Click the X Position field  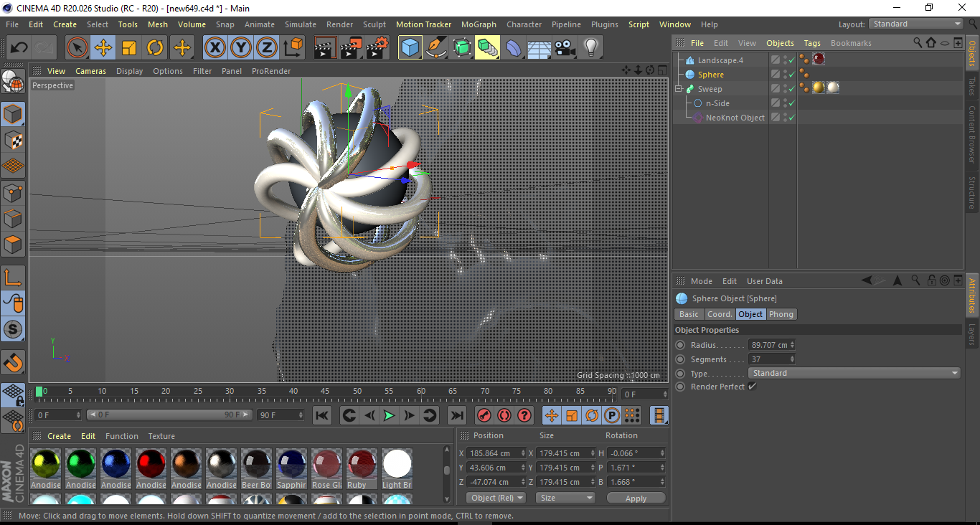click(x=495, y=453)
